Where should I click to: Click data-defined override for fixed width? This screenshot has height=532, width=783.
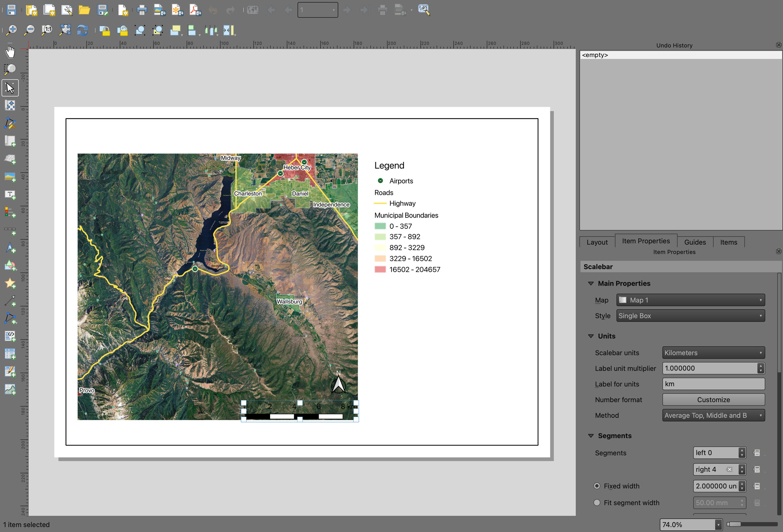pos(757,486)
